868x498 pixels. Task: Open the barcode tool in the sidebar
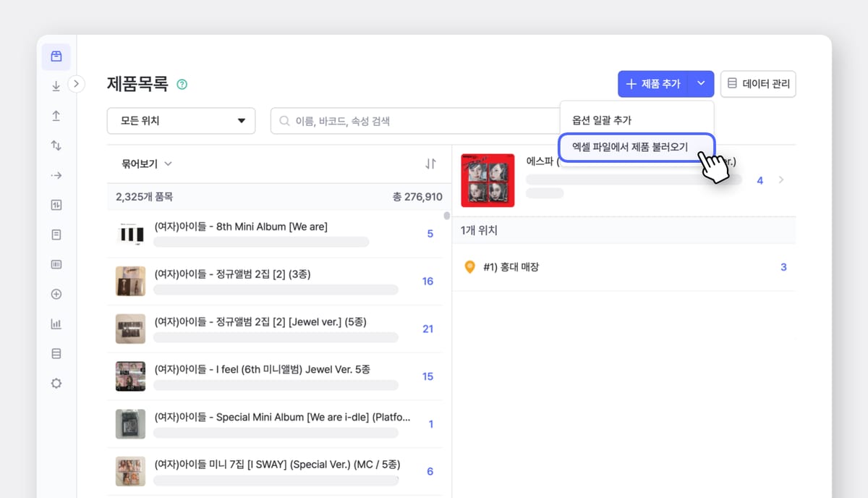[56, 264]
